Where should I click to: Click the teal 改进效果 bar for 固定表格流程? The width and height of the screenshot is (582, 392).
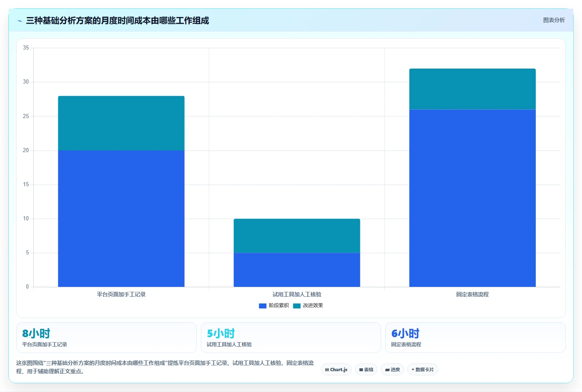(472, 89)
